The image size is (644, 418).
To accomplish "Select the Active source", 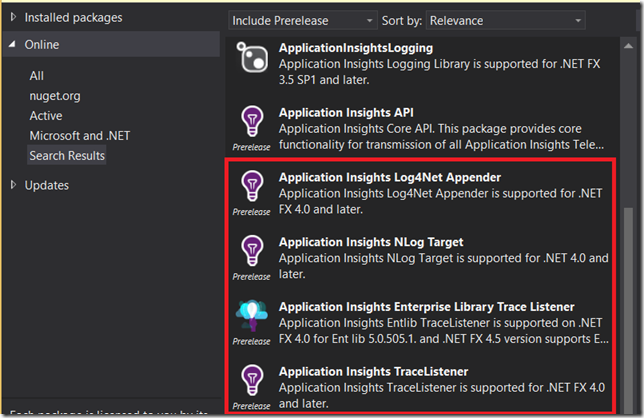I will (x=46, y=116).
